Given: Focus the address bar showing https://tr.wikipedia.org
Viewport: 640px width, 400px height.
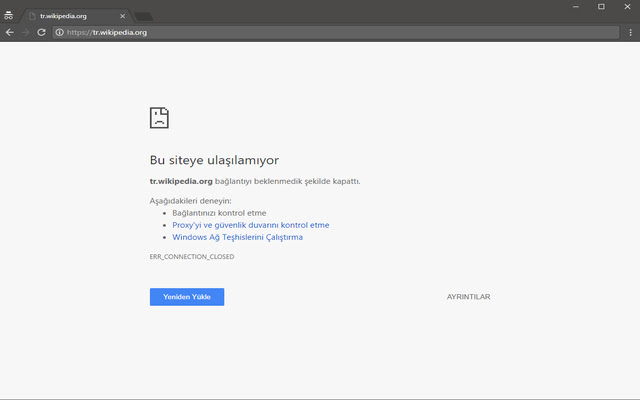Looking at the screenshot, I should pyautogui.click(x=335, y=32).
